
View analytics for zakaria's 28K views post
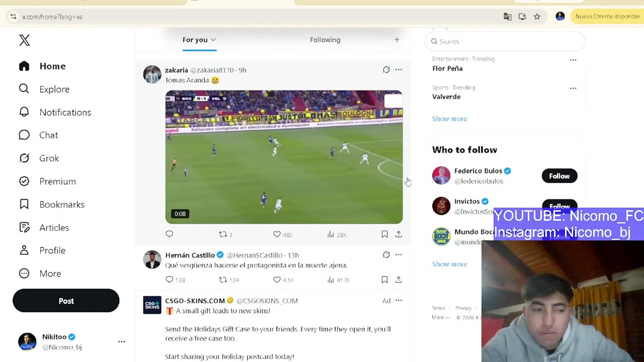point(337,234)
